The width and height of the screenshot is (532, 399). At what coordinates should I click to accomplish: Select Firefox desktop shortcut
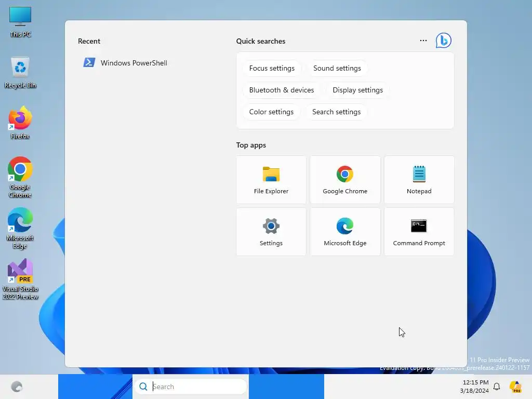click(x=20, y=123)
